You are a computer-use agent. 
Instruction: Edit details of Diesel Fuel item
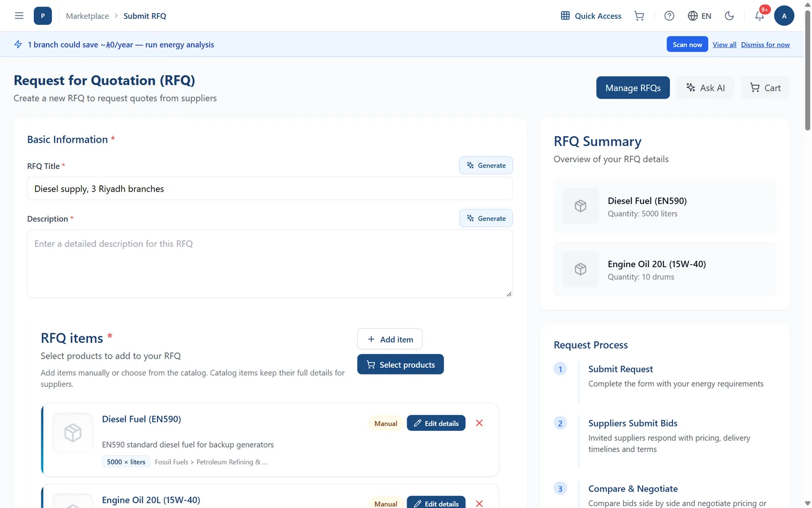(x=436, y=423)
